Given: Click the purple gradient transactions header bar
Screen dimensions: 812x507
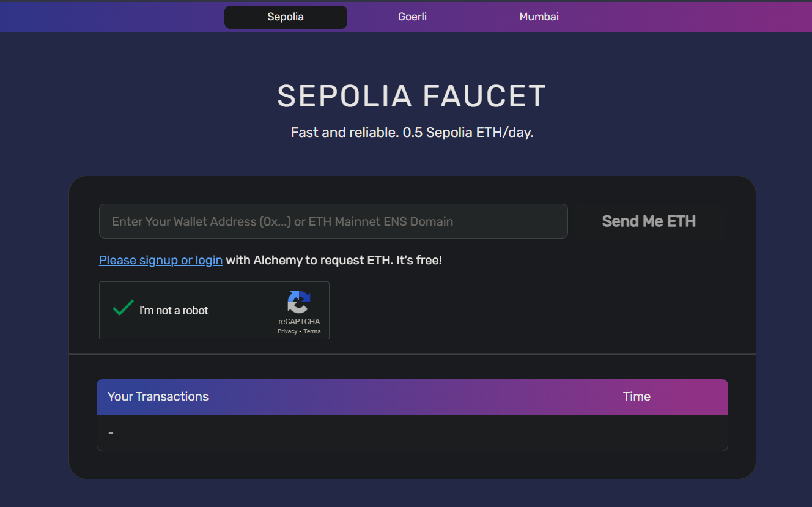Looking at the screenshot, I should coord(412,398).
